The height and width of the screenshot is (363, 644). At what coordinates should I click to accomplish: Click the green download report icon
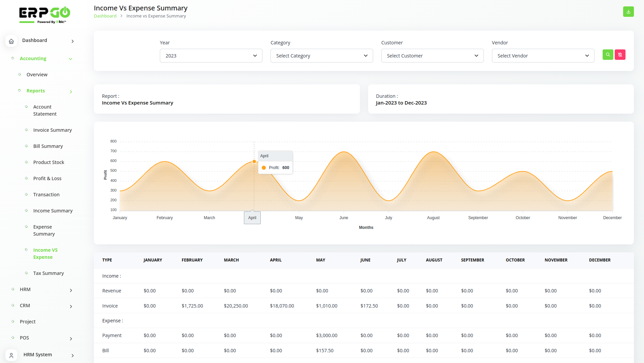pyautogui.click(x=628, y=12)
